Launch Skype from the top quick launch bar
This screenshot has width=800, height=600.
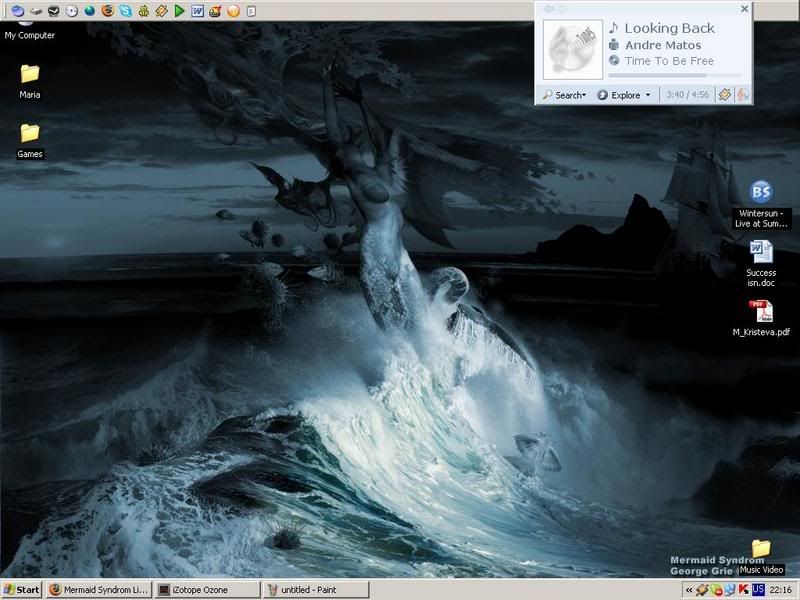tap(126, 11)
